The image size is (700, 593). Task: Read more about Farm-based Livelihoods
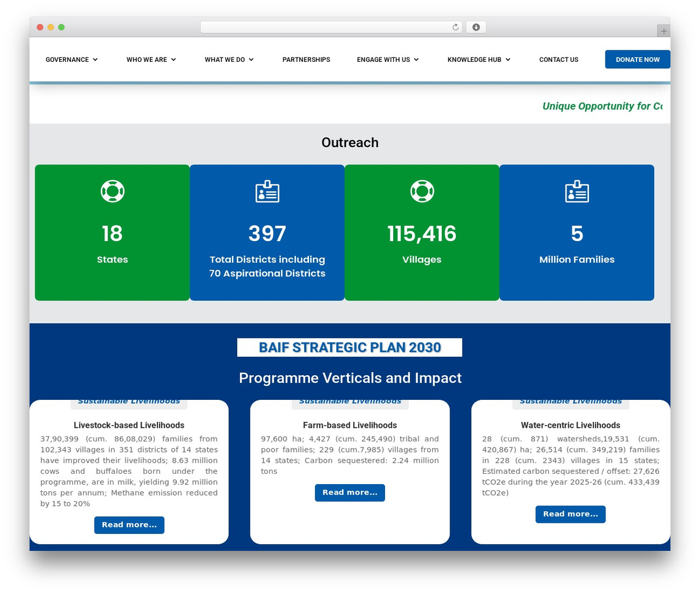(350, 493)
